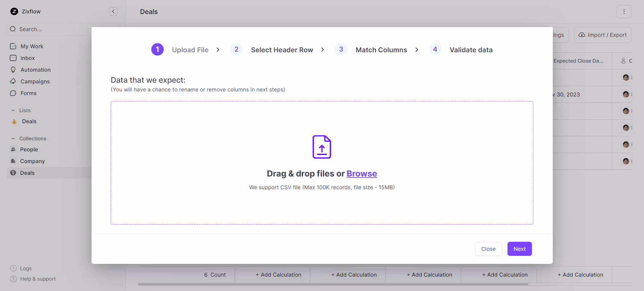Click the money bag icon beside Deals list
The image size is (644, 291).
coord(14,122)
